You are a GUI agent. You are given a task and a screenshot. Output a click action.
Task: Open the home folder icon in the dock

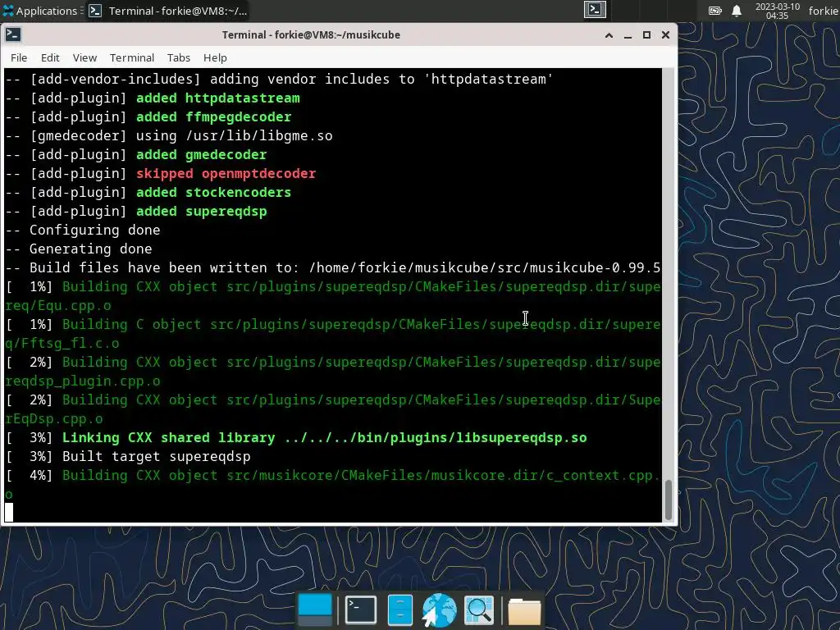524,610
